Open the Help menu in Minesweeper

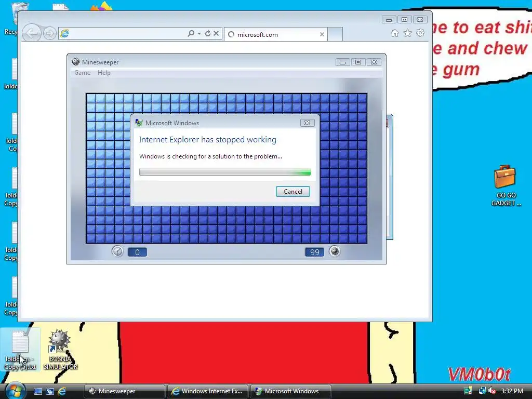(x=104, y=73)
